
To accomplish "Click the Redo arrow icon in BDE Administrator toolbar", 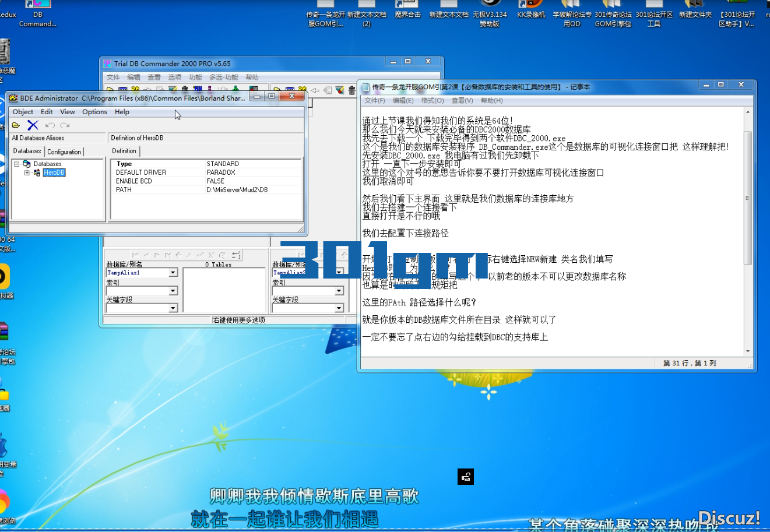I will point(65,125).
